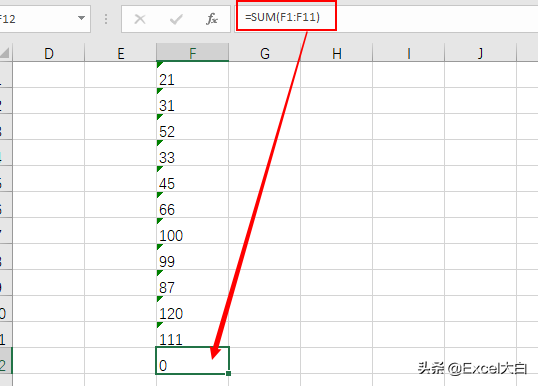
Task: Select column H header
Action: 337,54
